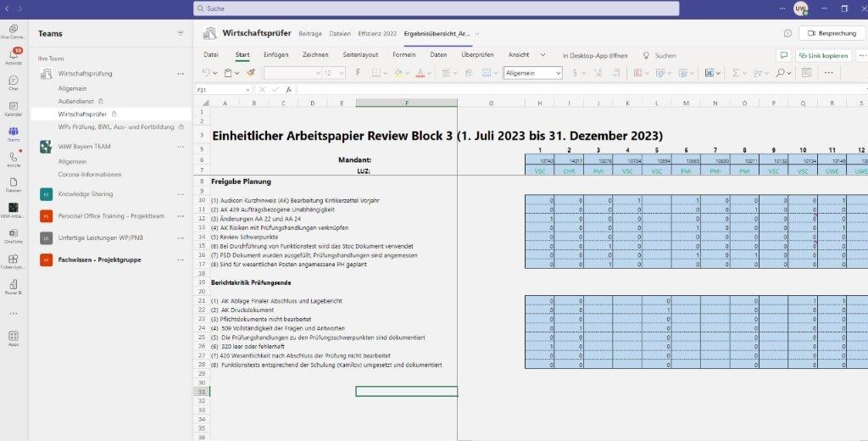Click the wrap text icon

click(469, 73)
